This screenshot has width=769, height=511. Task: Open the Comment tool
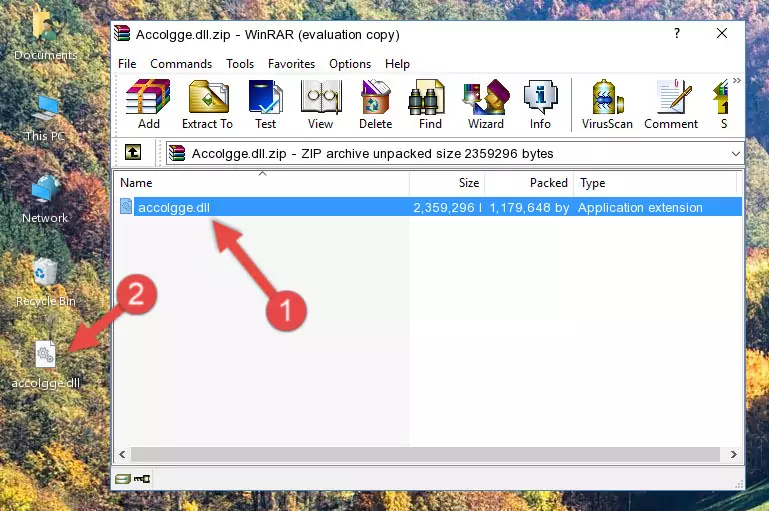click(x=671, y=104)
